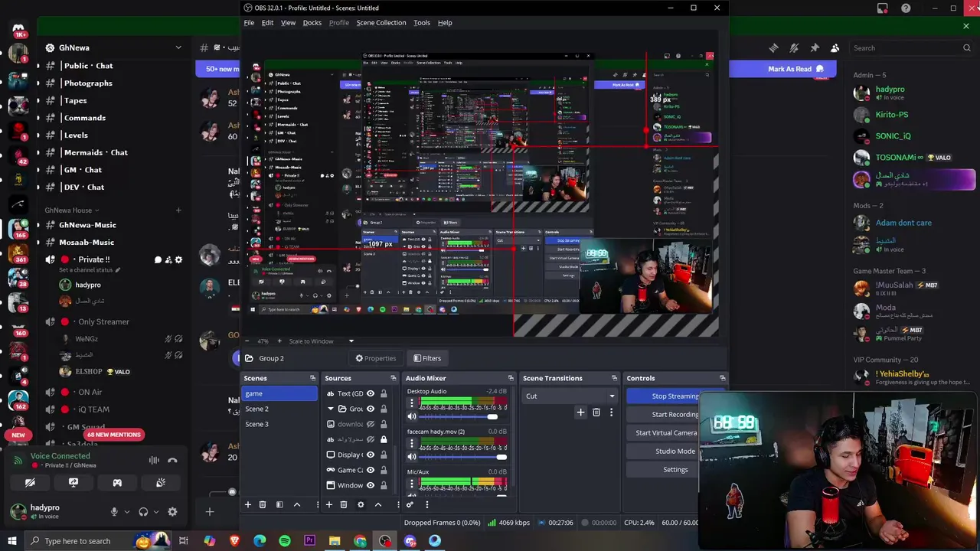Add a scene transition with plus icon
The height and width of the screenshot is (551, 980).
(x=580, y=412)
